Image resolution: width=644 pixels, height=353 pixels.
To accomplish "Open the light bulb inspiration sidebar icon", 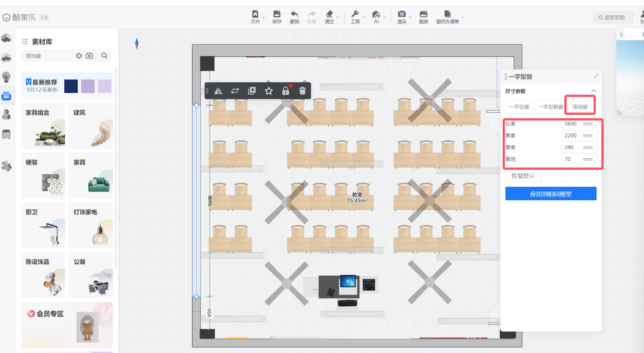I will [x=6, y=77].
